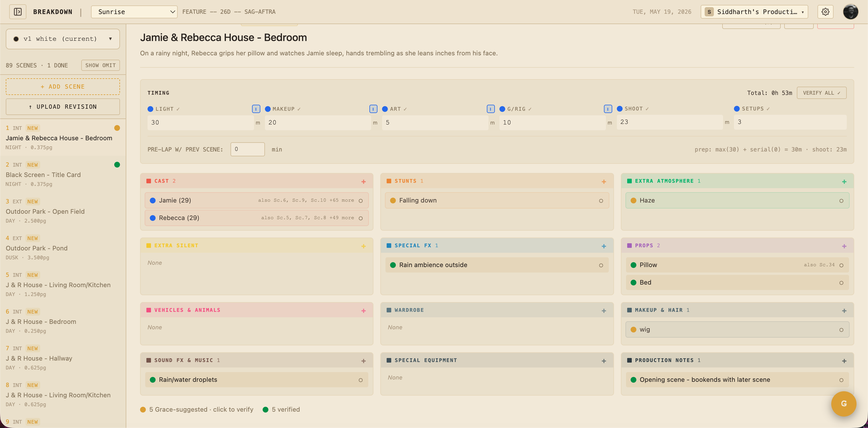The image size is (868, 428).
Task: Select scene 3 Outdoor Park - Open Field
Action: click(x=63, y=211)
